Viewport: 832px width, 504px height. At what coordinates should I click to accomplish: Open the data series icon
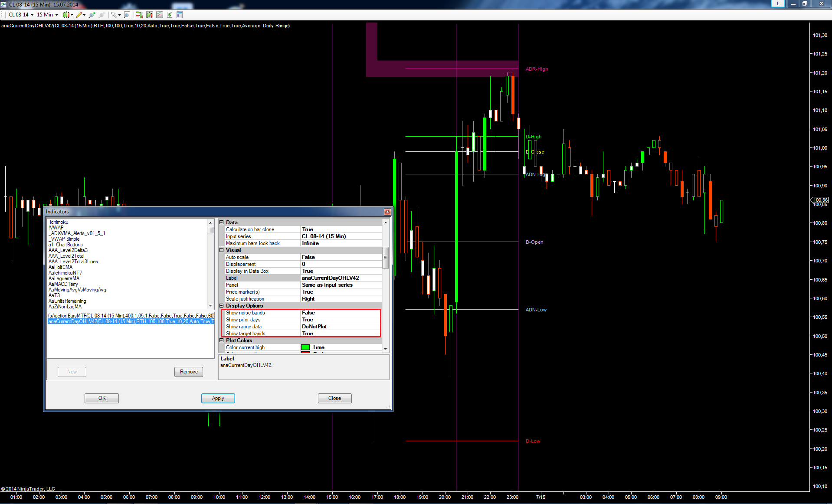(x=150, y=15)
